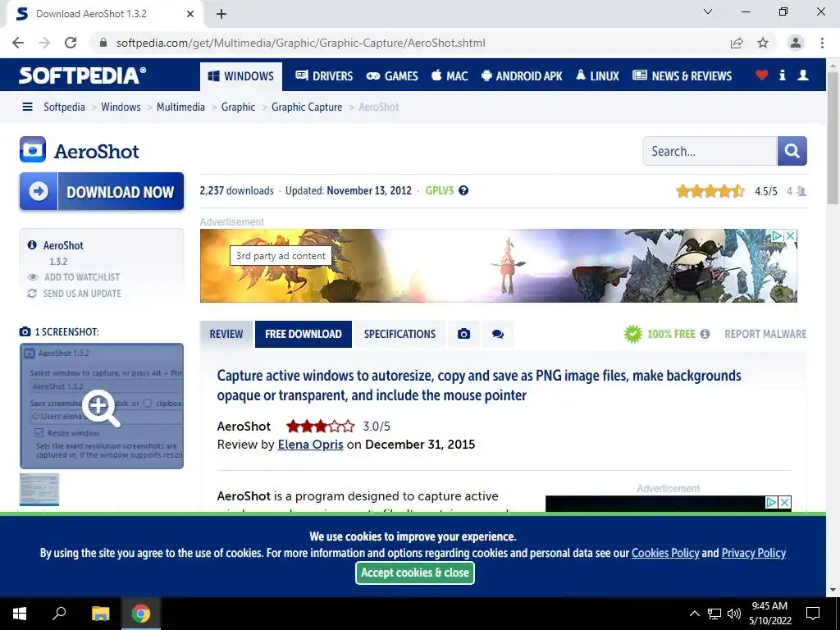Click the volume speaker tray icon
Screen dimensions: 840x630
pyautogui.click(x=734, y=614)
